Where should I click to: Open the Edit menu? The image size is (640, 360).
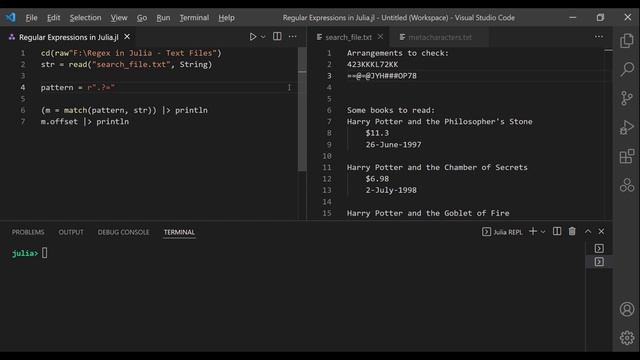pos(53,18)
